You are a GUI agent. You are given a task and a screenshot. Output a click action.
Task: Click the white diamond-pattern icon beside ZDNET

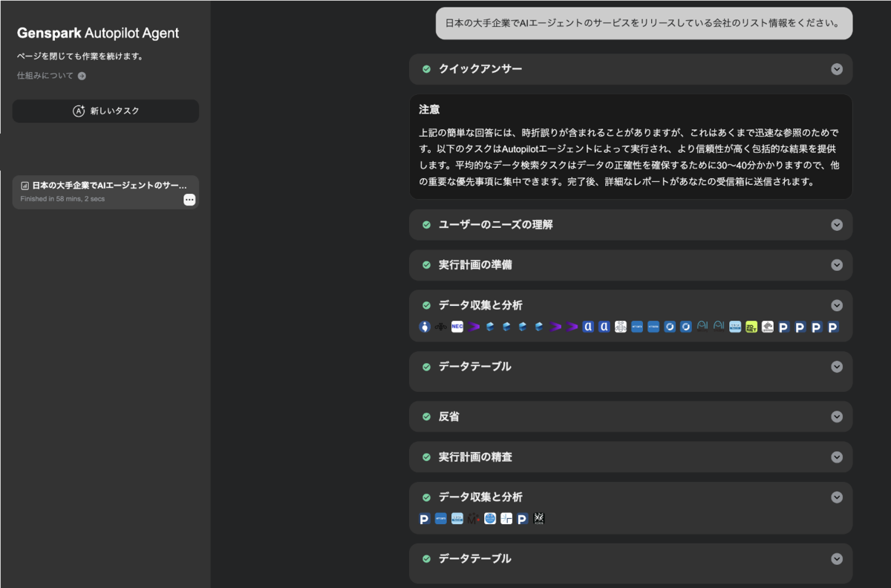point(768,327)
